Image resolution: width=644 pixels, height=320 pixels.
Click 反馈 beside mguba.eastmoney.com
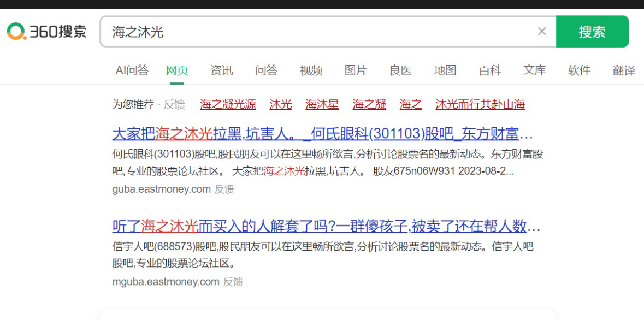[x=233, y=282]
